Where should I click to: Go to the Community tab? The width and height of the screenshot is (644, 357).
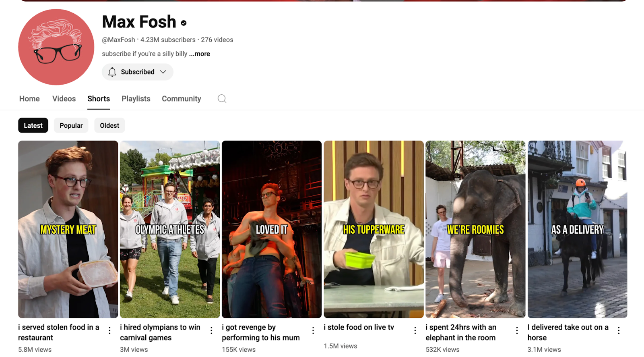pyautogui.click(x=182, y=99)
